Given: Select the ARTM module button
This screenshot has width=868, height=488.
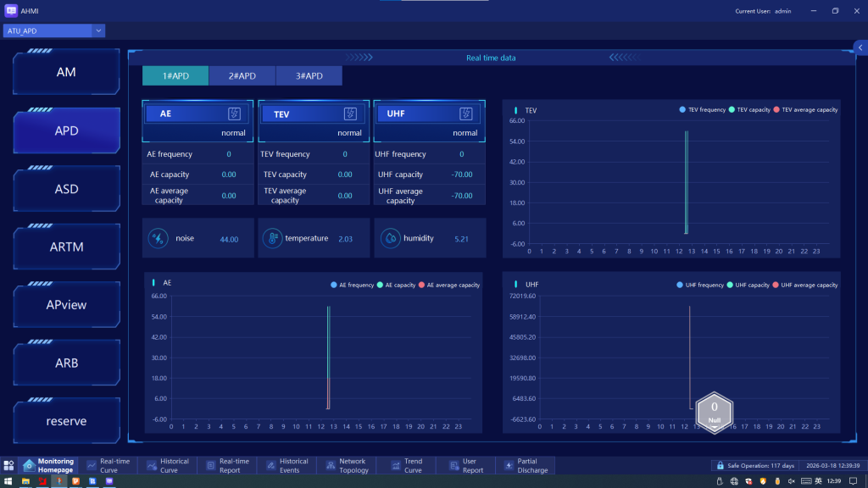Looking at the screenshot, I should [x=67, y=247].
